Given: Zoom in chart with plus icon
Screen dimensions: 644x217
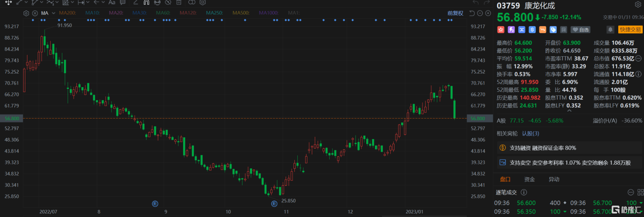Looking at the screenshot, I should [488, 13].
